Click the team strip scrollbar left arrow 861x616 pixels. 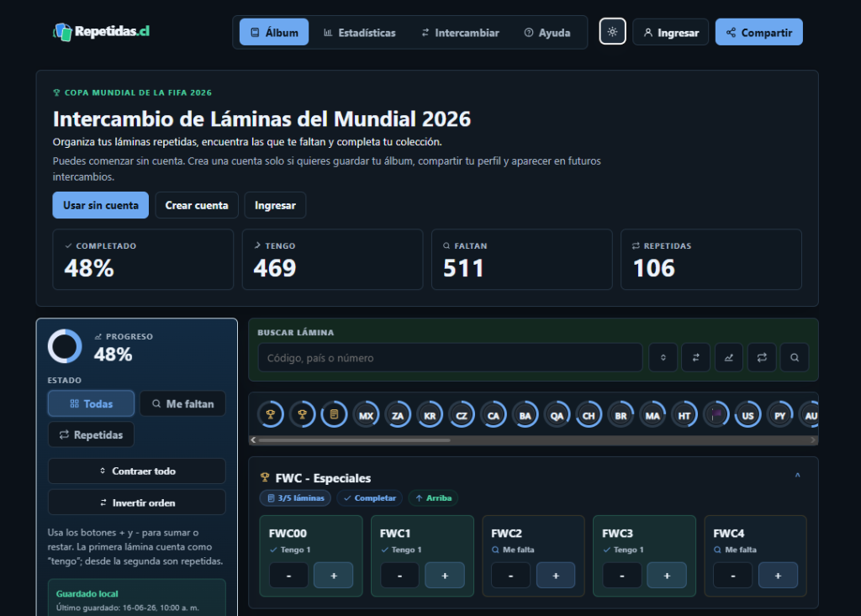(x=253, y=440)
